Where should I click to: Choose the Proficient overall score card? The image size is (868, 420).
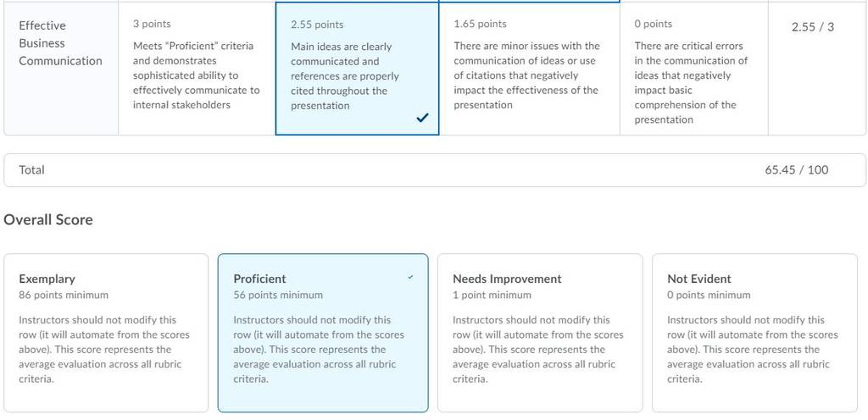coord(323,333)
